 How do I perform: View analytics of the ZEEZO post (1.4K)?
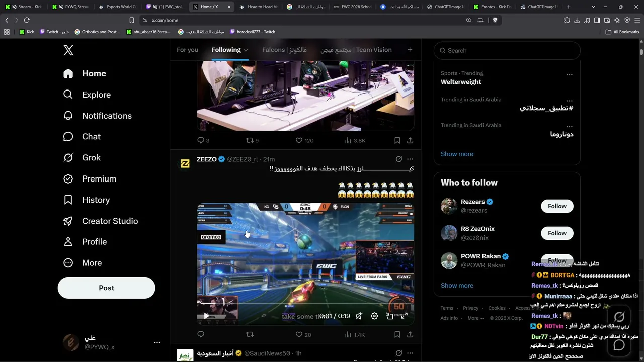[x=355, y=334]
